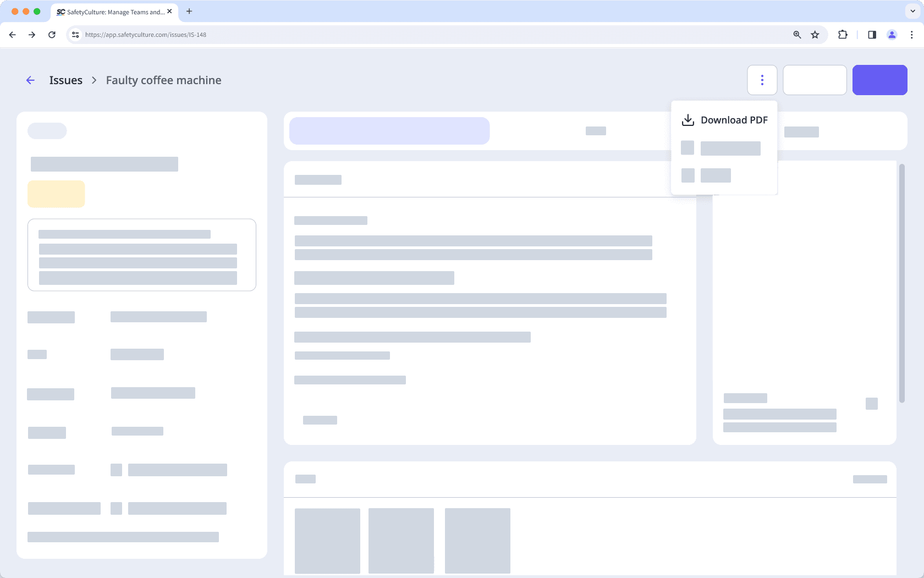This screenshot has height=578, width=924.
Task: Click the browser back navigation arrow
Action: 12,34
